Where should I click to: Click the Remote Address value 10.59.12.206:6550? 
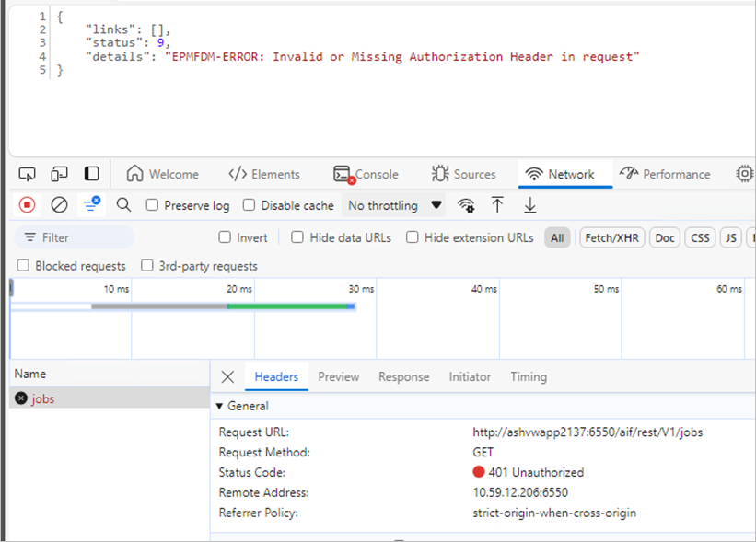coord(520,492)
